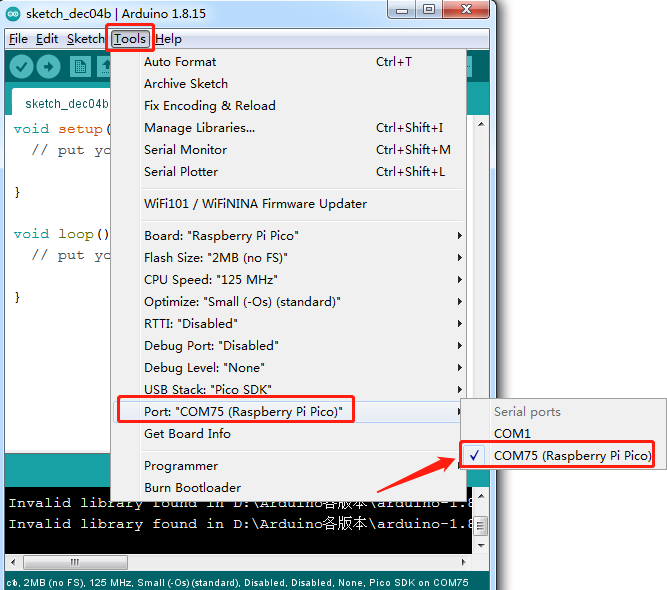667x590 pixels.
Task: Open the Sketch menu
Action: click(85, 39)
